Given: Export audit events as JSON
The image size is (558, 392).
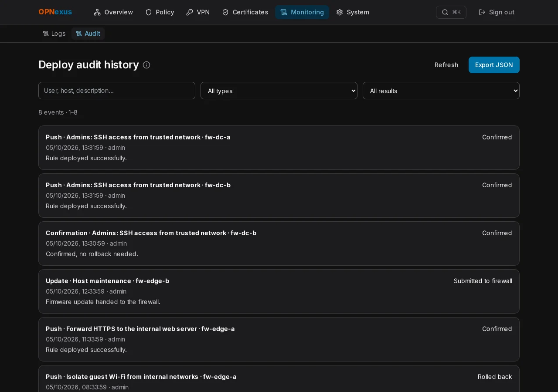Looking at the screenshot, I should tap(494, 65).
